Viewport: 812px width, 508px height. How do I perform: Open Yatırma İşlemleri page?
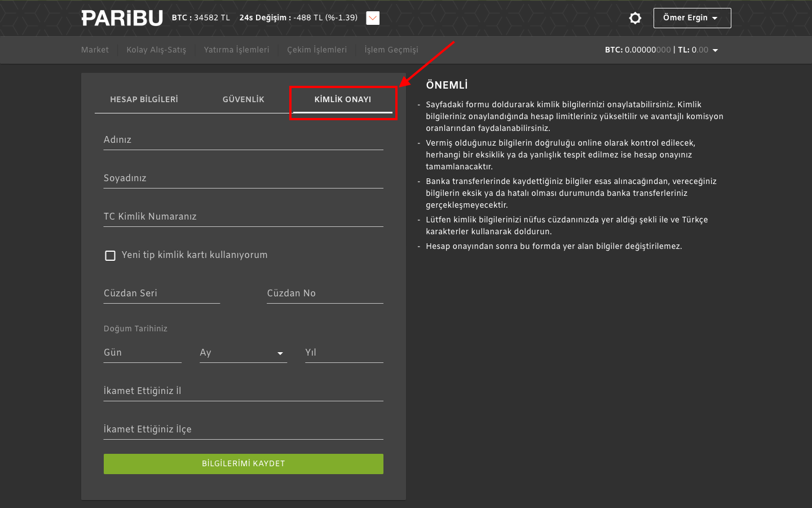pyautogui.click(x=236, y=50)
